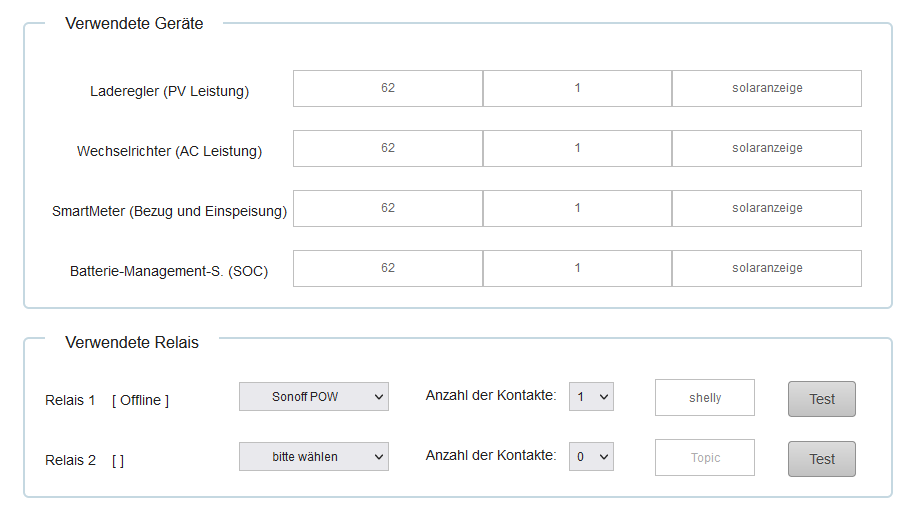Click the empty Topic field for Relais 2
This screenshot has height=514, width=902.
(705, 458)
